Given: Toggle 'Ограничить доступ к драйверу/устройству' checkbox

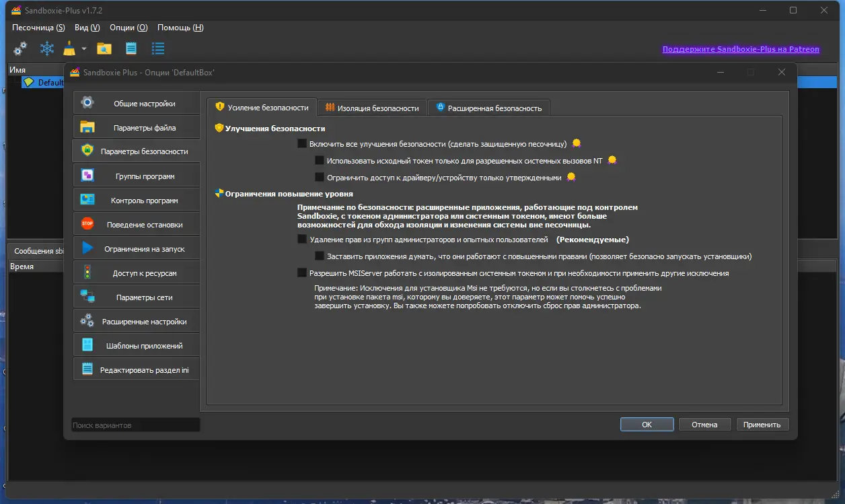Looking at the screenshot, I should [x=320, y=178].
